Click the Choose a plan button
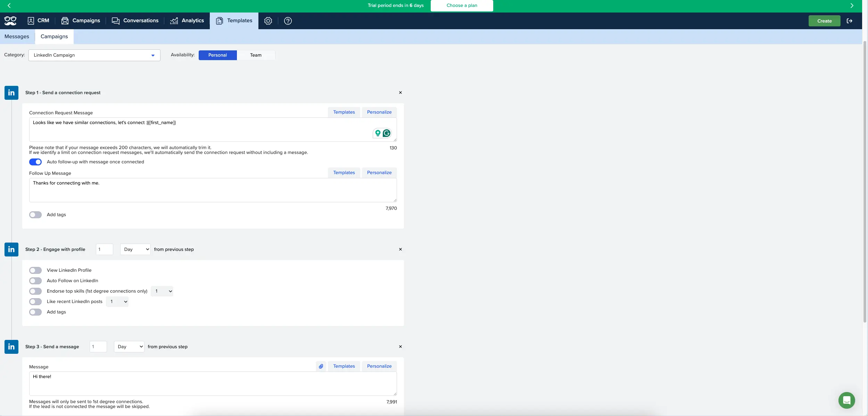Screen dimensions: 868x416 point(462,6)
